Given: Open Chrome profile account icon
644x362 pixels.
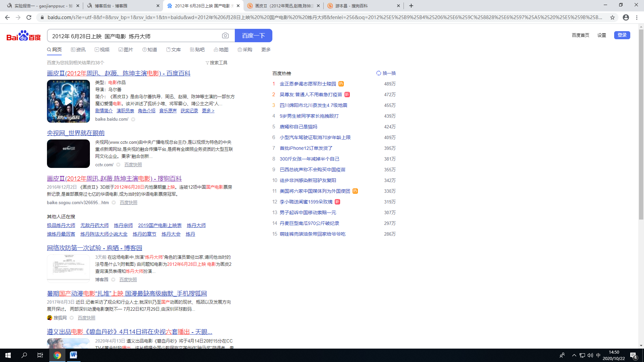Looking at the screenshot, I should [626, 17].
